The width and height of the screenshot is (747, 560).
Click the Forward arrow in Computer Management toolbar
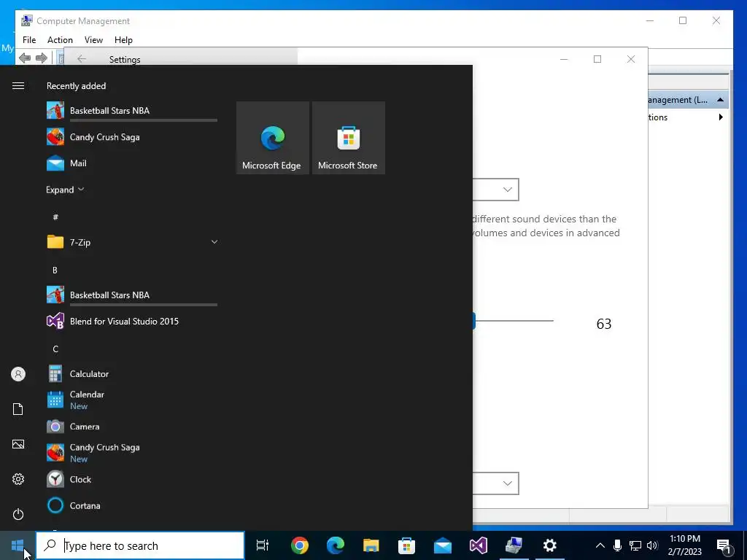[x=42, y=58]
